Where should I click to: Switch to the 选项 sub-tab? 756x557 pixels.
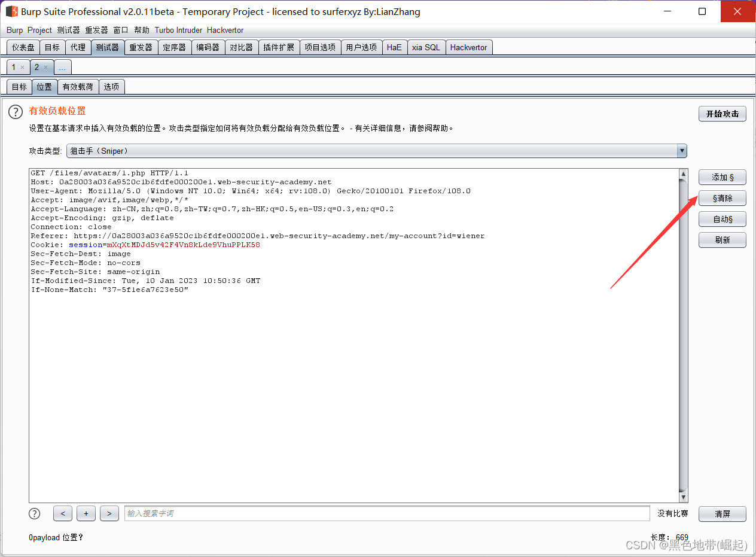[111, 87]
